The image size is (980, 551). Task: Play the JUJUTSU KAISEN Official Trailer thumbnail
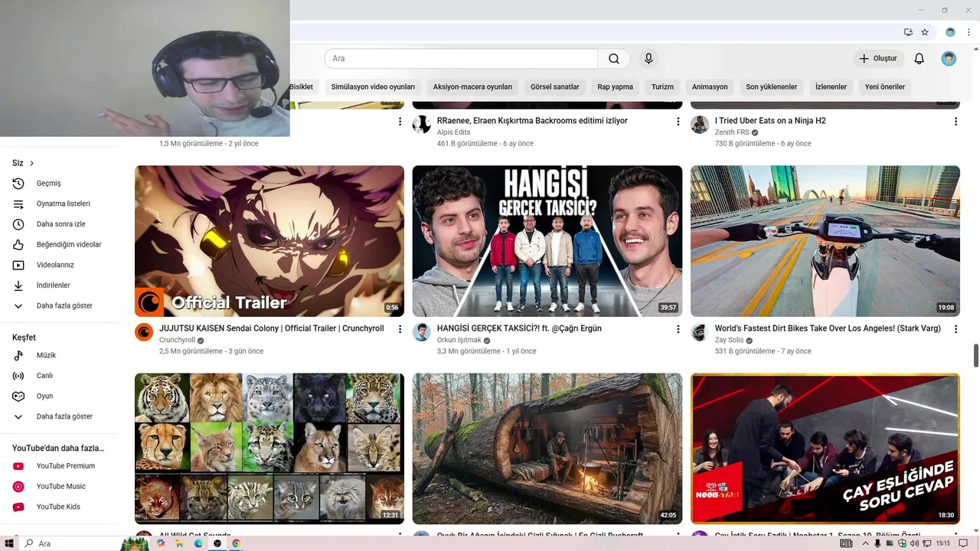[x=269, y=241]
